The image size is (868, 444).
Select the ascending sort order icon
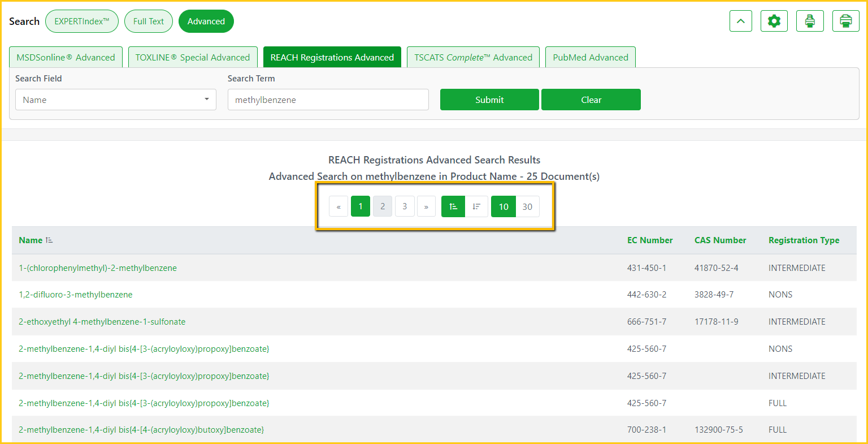pyautogui.click(x=453, y=206)
